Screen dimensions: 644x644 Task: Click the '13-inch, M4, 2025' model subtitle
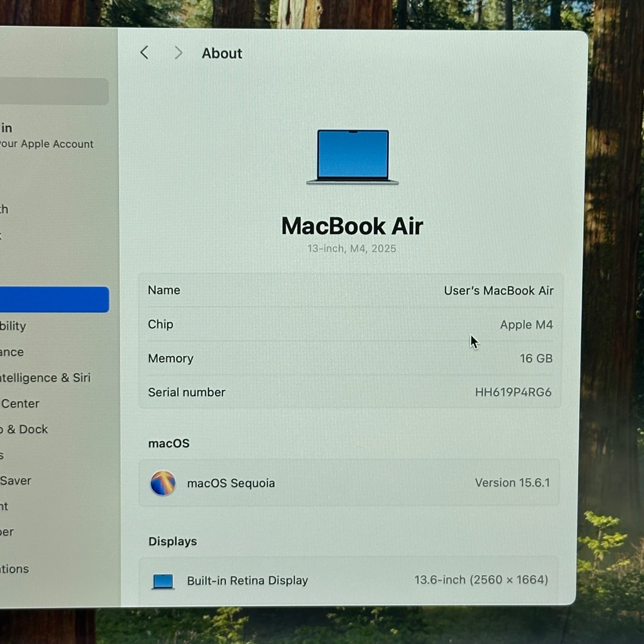tap(352, 249)
